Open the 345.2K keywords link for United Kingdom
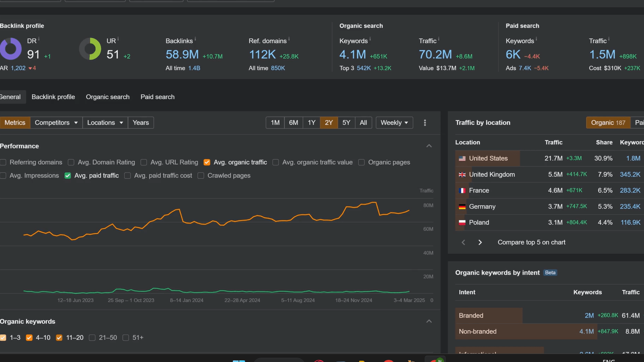 click(630, 174)
